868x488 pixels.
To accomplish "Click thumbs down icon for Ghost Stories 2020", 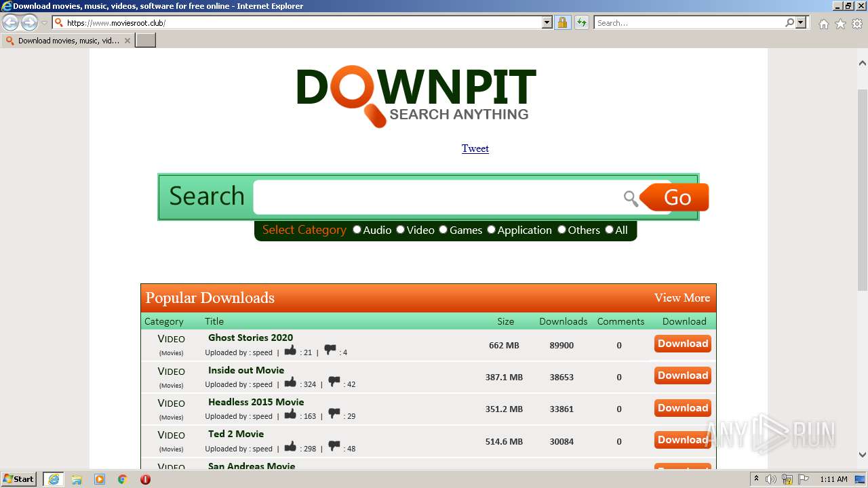I will coord(330,350).
